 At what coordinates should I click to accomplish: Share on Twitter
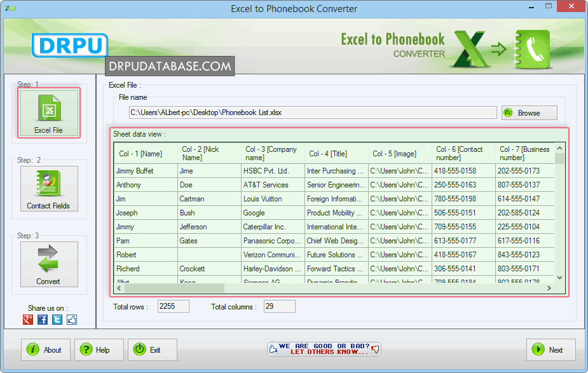(x=57, y=320)
